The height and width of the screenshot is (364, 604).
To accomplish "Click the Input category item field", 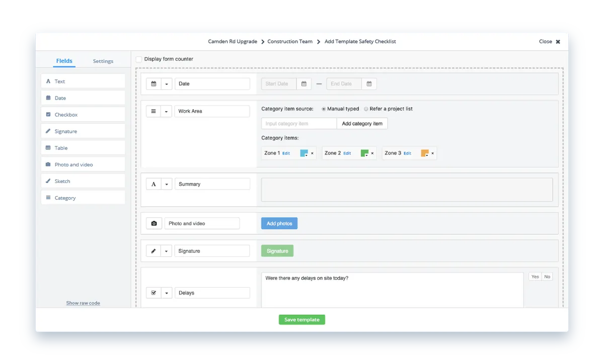I will (x=299, y=124).
